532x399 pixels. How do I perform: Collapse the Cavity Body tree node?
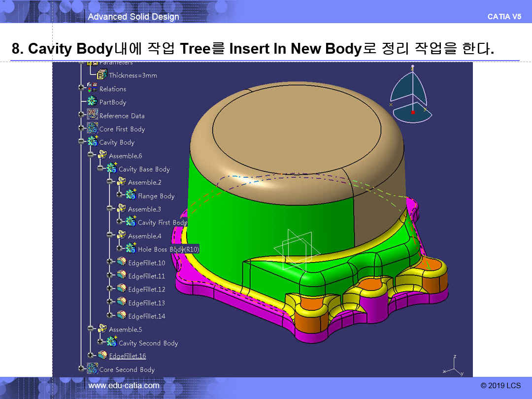(x=81, y=142)
